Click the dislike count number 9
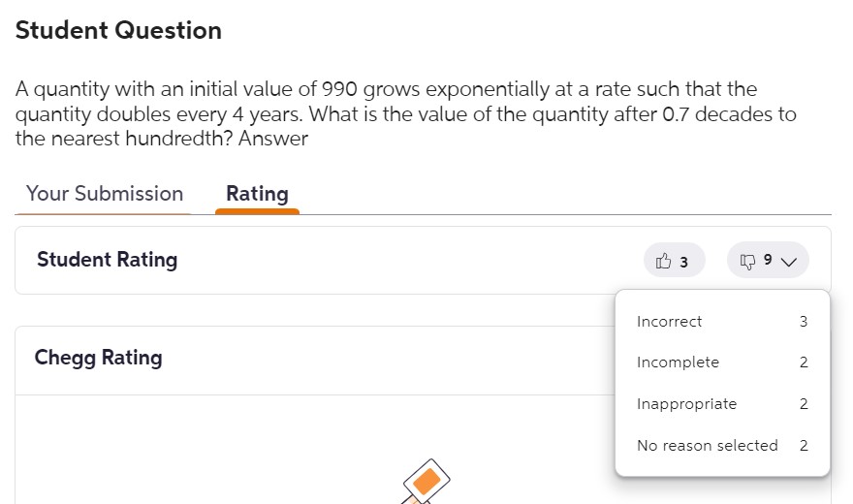The width and height of the screenshot is (853, 504). pos(768,261)
